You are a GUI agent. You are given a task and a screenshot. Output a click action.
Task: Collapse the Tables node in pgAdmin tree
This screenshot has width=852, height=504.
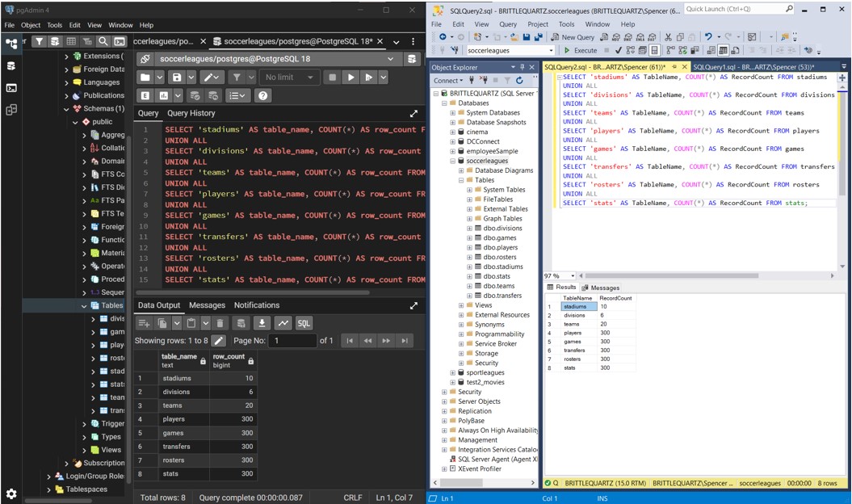tap(84, 305)
